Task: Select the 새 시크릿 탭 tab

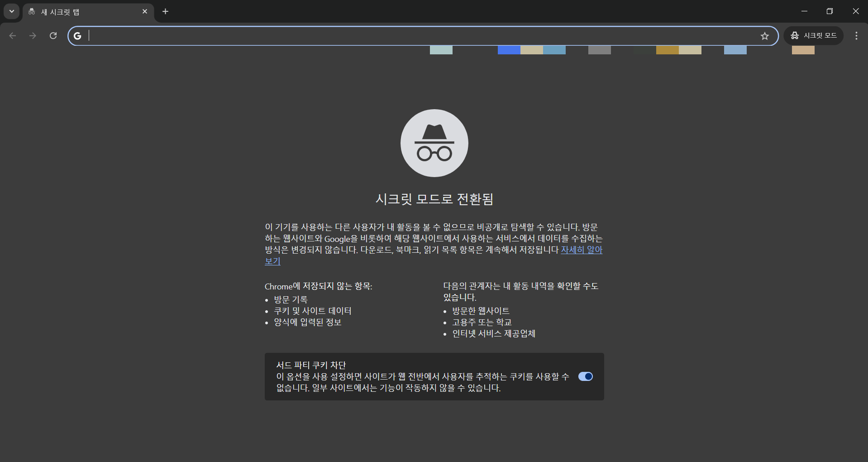Action: 88,12
